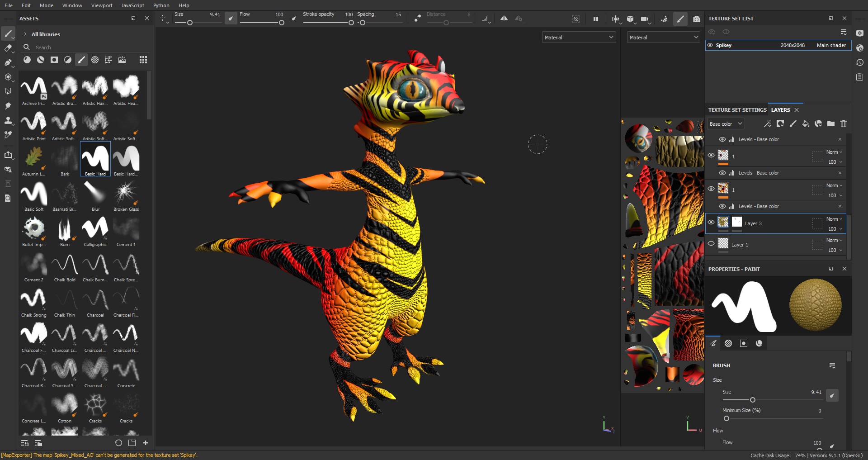The image size is (868, 460).
Task: Open the Base color channel dropdown
Action: click(725, 124)
